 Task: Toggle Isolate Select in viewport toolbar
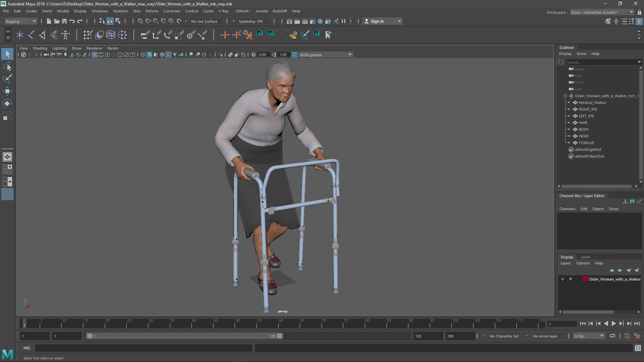[x=220, y=55]
